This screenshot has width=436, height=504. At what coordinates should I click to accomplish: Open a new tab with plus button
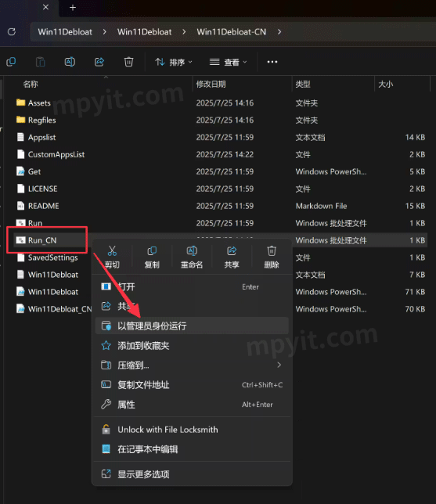tap(73, 7)
